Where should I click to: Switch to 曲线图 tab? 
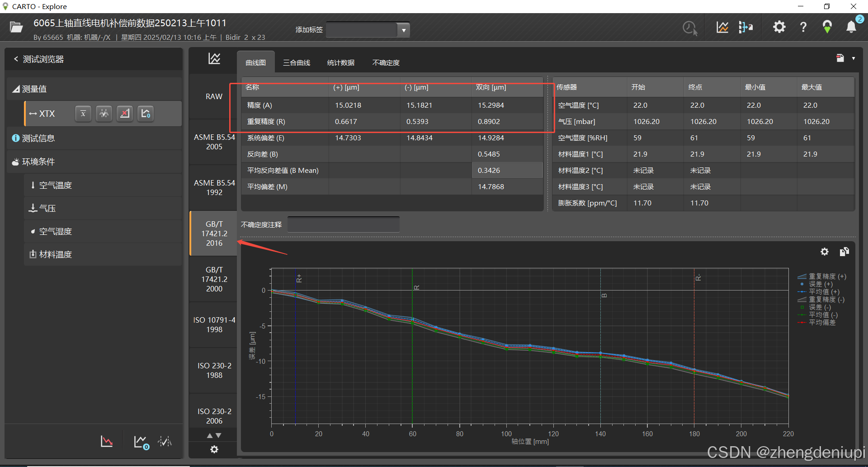tap(256, 62)
